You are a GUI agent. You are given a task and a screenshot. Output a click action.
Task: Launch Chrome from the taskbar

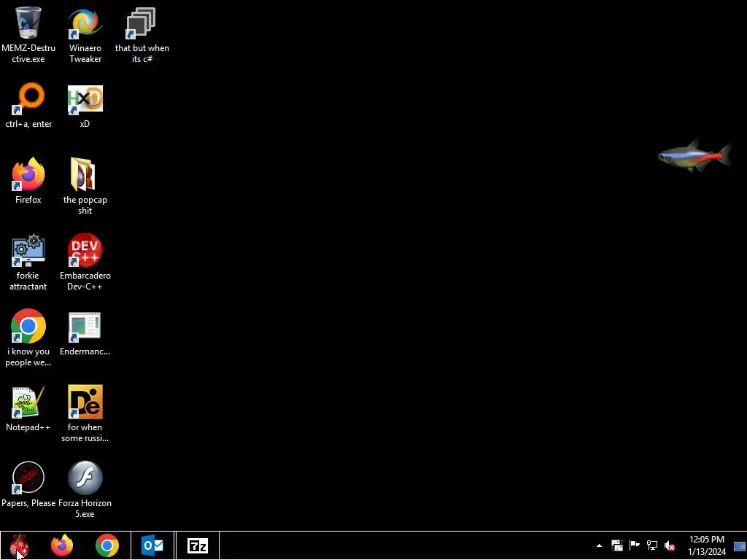click(107, 545)
